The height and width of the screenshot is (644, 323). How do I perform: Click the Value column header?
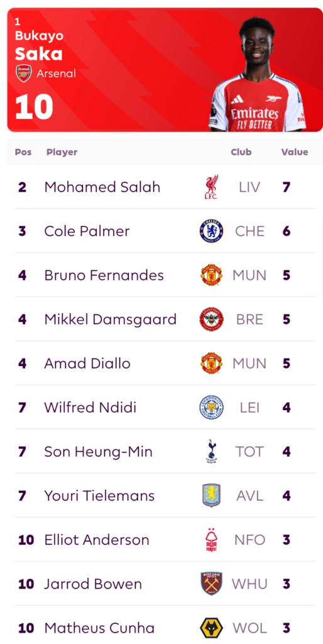(x=294, y=152)
